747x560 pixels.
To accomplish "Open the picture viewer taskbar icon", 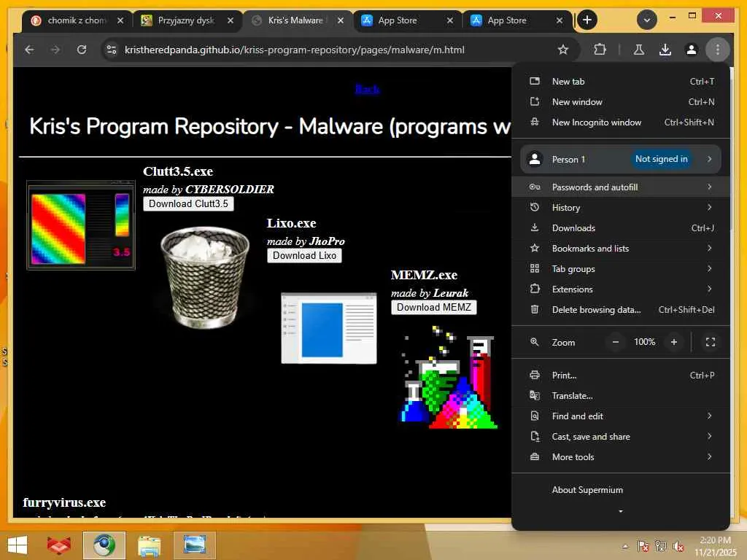I will [x=194, y=545].
